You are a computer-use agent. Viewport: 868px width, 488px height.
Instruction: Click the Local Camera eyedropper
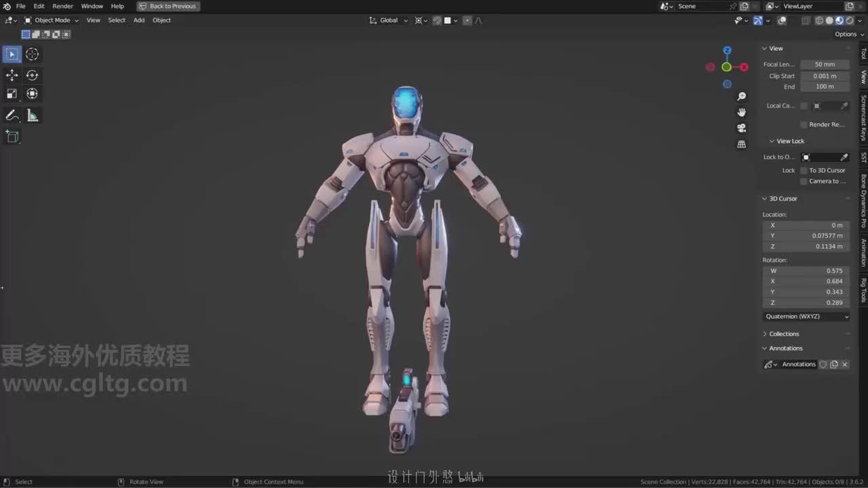click(x=844, y=106)
